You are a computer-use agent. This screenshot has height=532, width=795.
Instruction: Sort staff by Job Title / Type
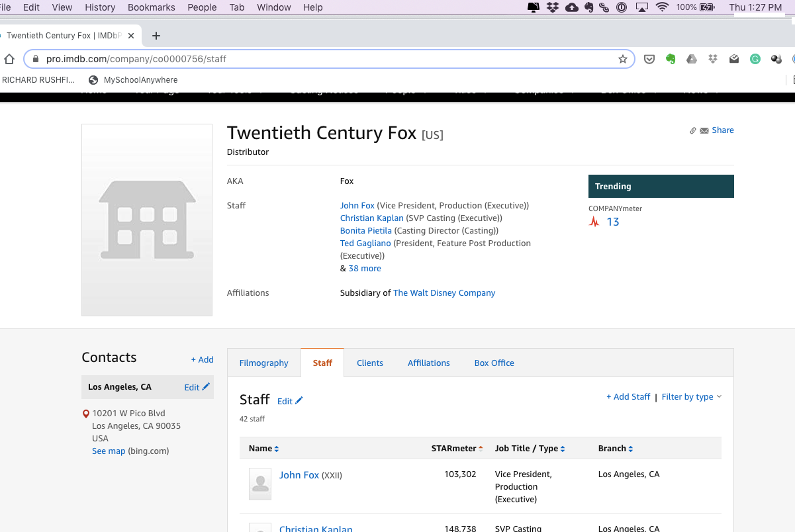[x=530, y=449]
